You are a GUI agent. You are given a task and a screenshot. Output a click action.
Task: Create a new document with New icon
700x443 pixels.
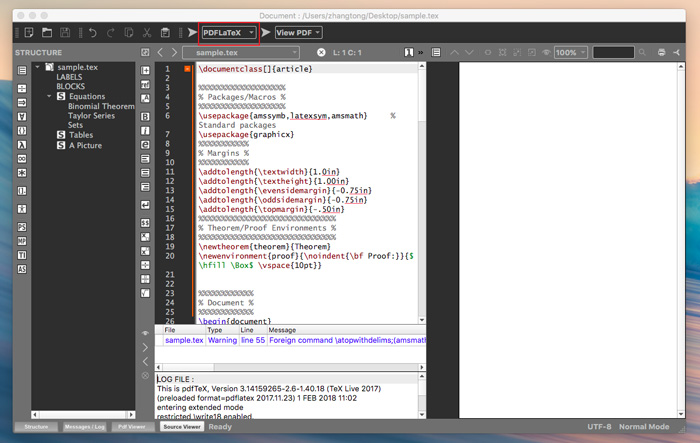(x=29, y=33)
